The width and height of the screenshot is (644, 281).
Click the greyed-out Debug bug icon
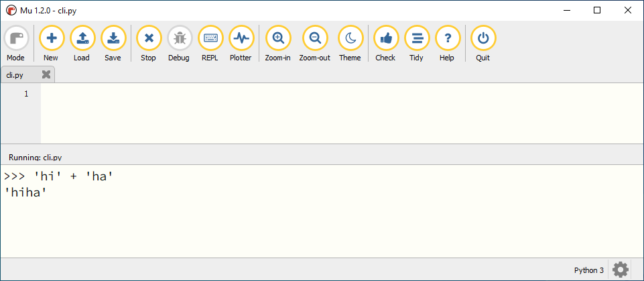[180, 38]
